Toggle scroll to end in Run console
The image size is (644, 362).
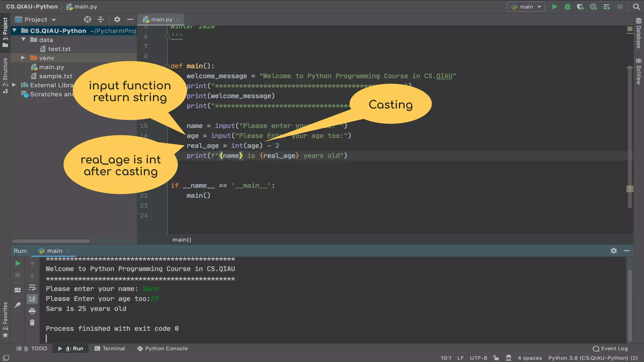point(32,299)
